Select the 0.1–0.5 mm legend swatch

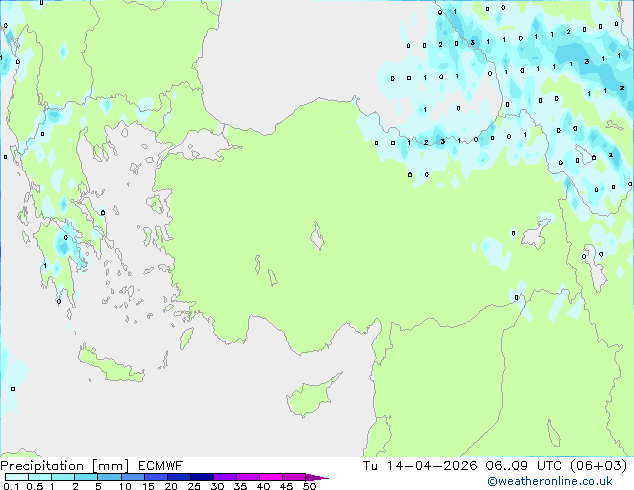tap(17, 477)
